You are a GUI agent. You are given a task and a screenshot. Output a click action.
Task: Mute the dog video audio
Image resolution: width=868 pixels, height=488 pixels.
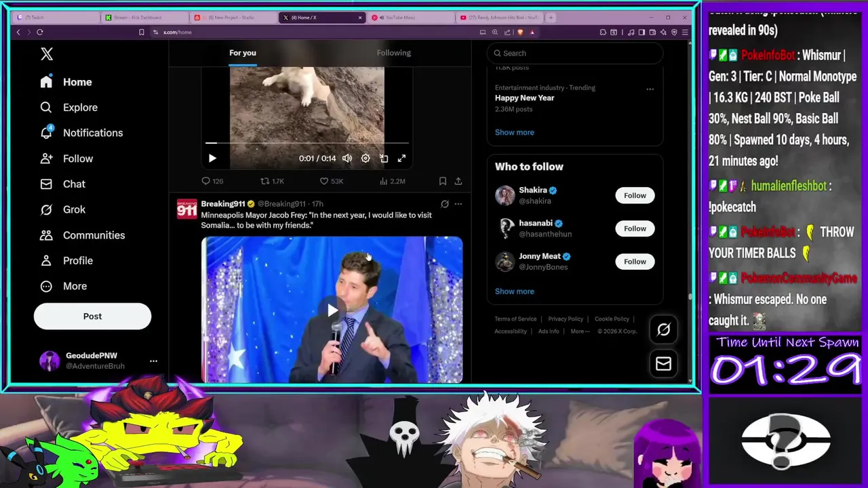tap(347, 158)
